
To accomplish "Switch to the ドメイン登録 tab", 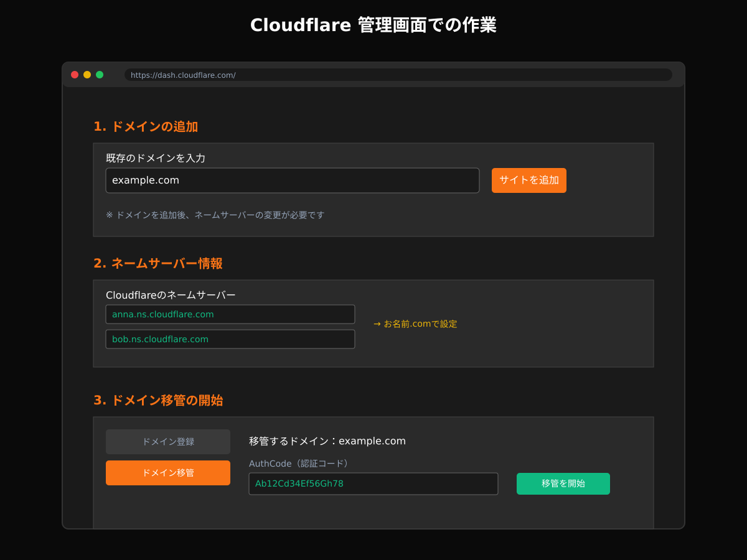I will click(x=168, y=442).
